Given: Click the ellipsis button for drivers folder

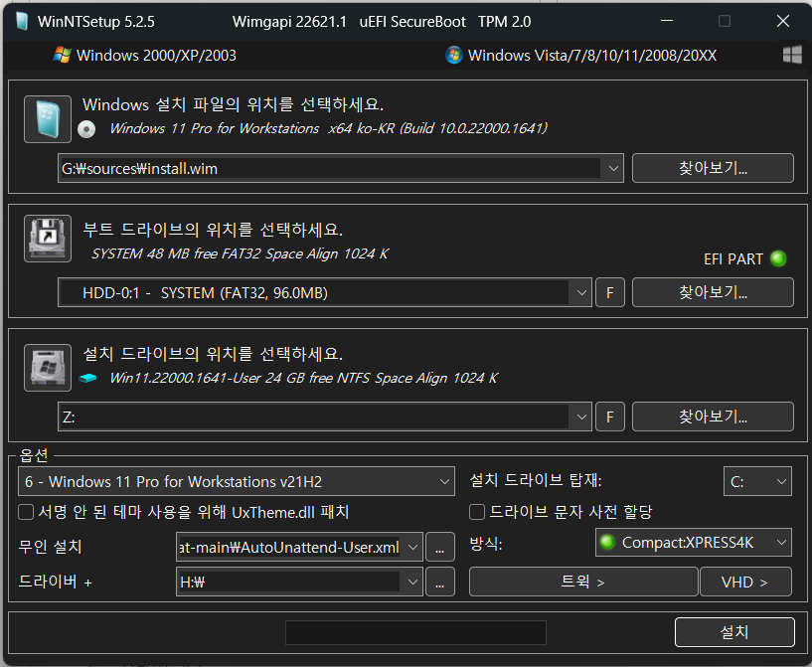Looking at the screenshot, I should 440,583.
